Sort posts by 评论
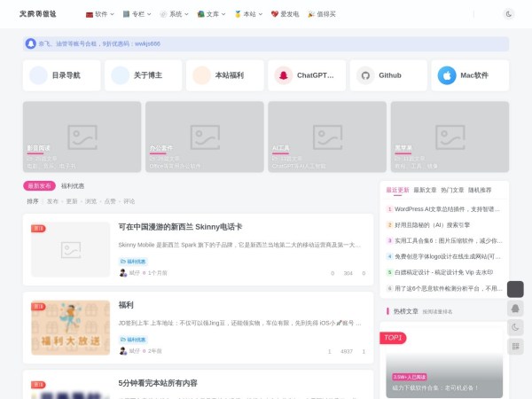The height and width of the screenshot is (399, 532). click(129, 201)
